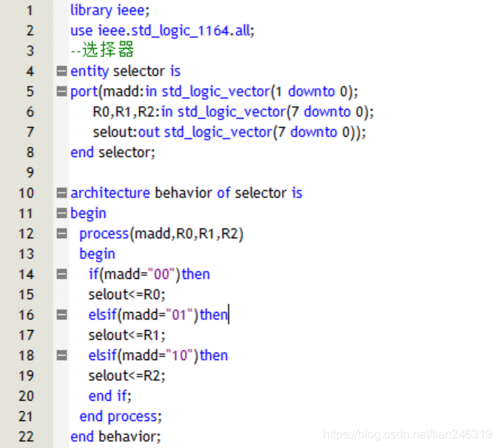
Task: Click line number 9 in the gutter
Action: click(x=29, y=173)
